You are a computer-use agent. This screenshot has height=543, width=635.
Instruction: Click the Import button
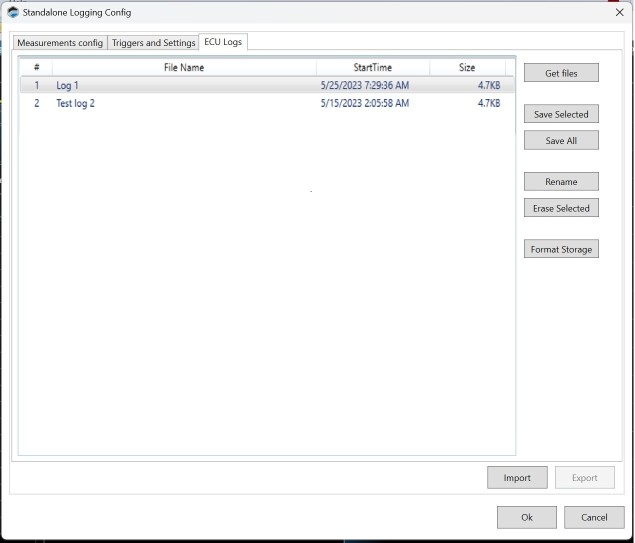pyautogui.click(x=517, y=478)
